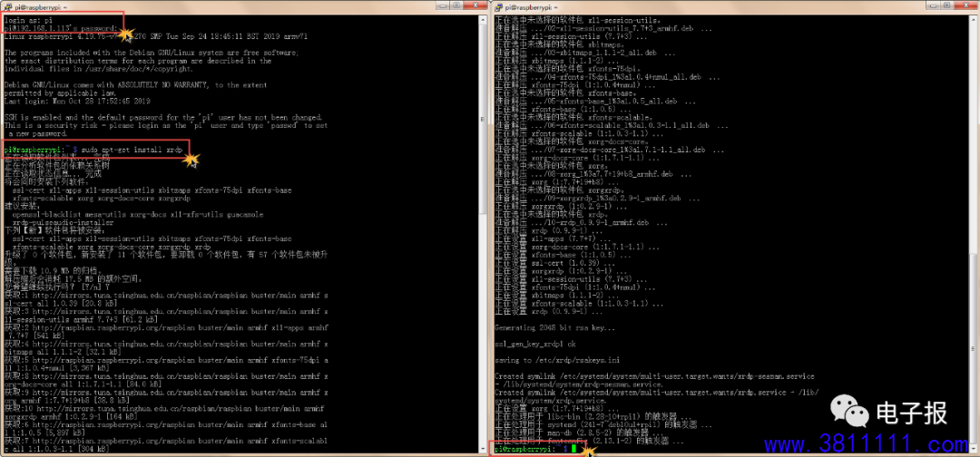This screenshot has width=980, height=457.
Task: Minimize the right PuTTY window
Action: 933,5
